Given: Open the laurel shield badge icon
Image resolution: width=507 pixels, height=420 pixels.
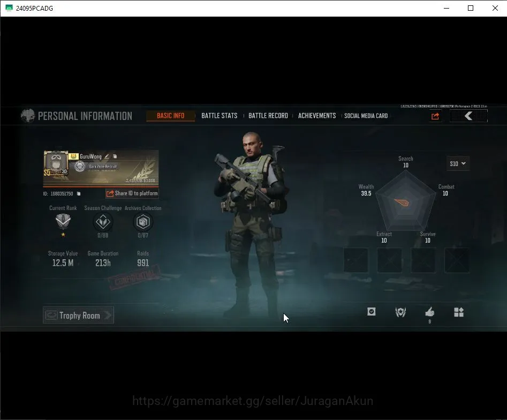Looking at the screenshot, I should (400, 312).
